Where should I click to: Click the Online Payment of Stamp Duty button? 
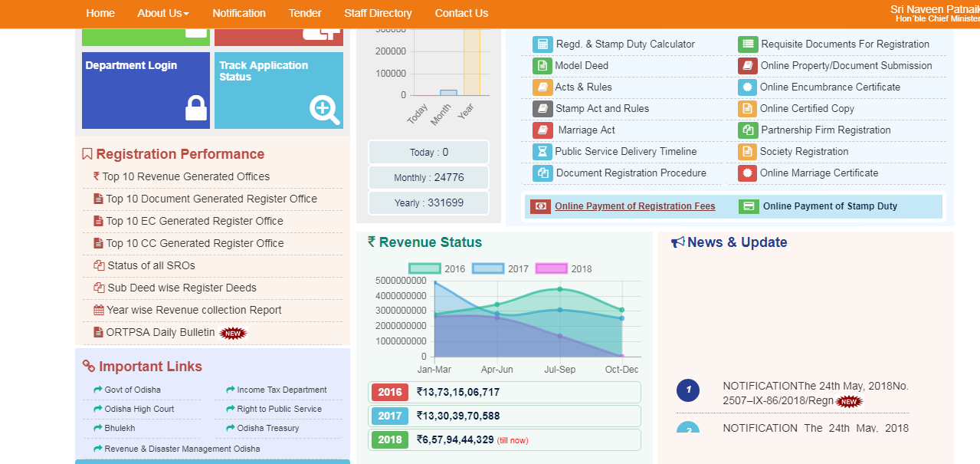pyautogui.click(x=829, y=206)
